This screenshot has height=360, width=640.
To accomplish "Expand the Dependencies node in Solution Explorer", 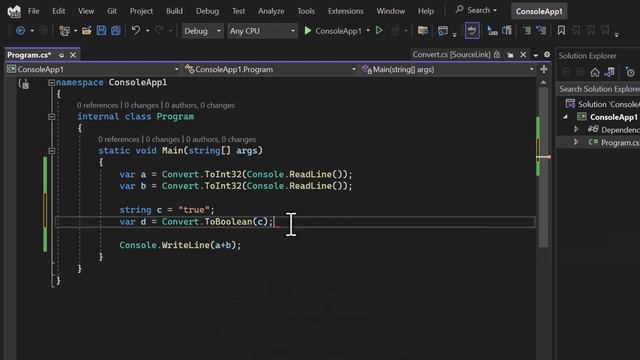I will point(576,129).
